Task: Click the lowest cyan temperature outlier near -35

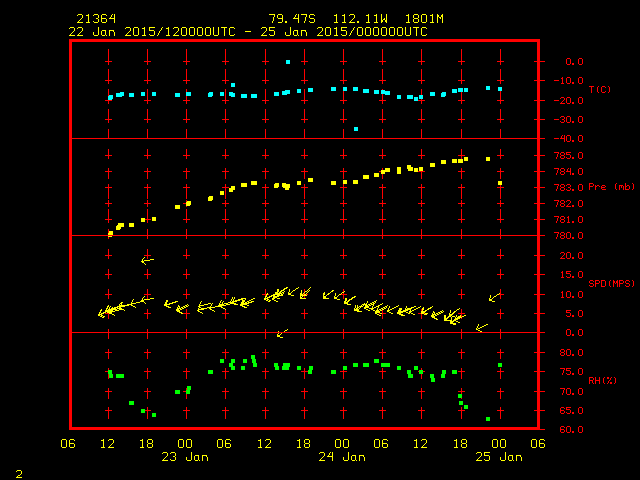Action: pyautogui.click(x=356, y=129)
